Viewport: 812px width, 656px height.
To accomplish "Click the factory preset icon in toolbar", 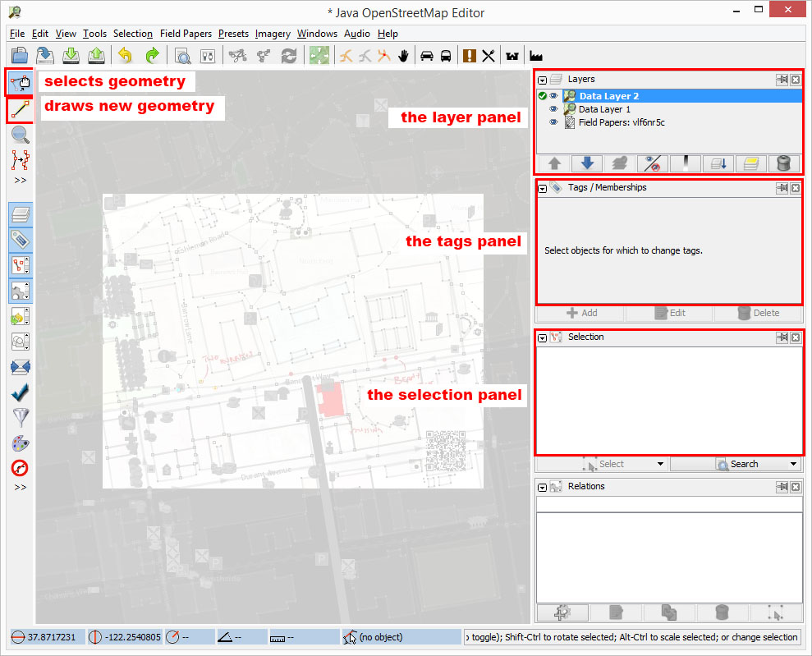I will [x=536, y=56].
